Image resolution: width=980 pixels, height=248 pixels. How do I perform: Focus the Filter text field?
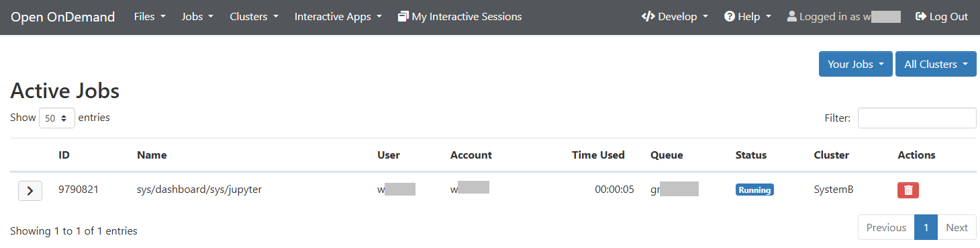917,118
